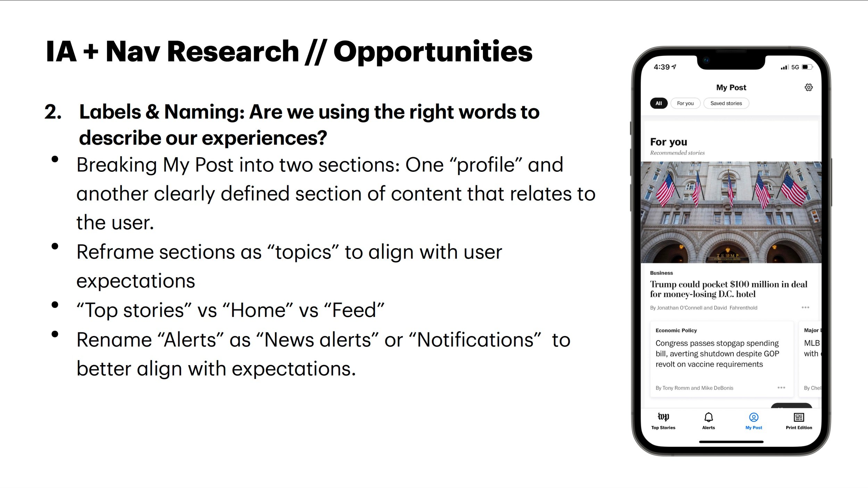Image resolution: width=868 pixels, height=488 pixels.
Task: Toggle the For you filter button
Action: pyautogui.click(x=685, y=103)
